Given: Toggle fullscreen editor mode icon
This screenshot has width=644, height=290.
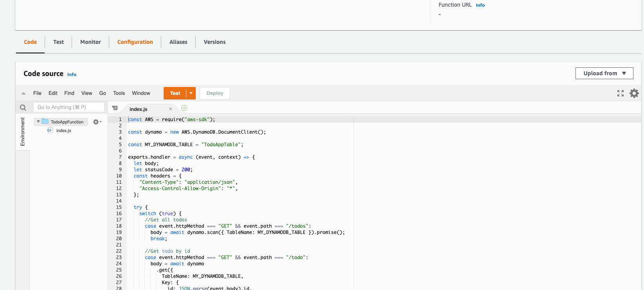Looking at the screenshot, I should click(x=621, y=93).
